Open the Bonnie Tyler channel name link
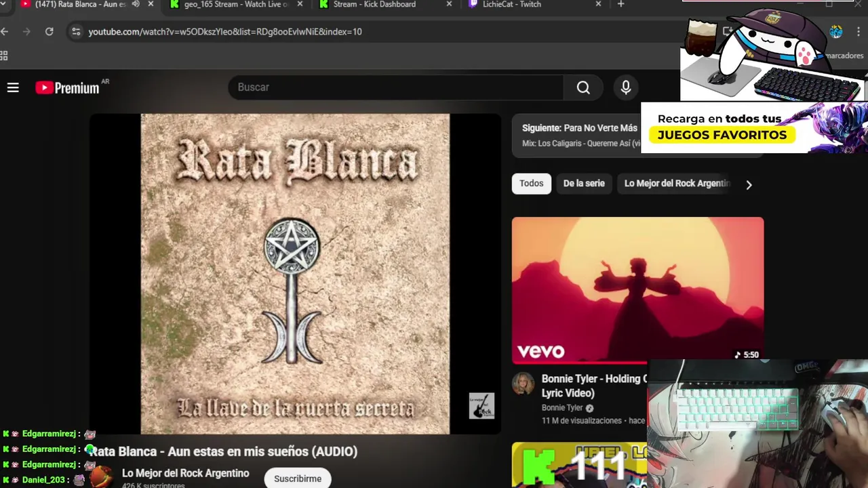868x488 pixels. (562, 408)
